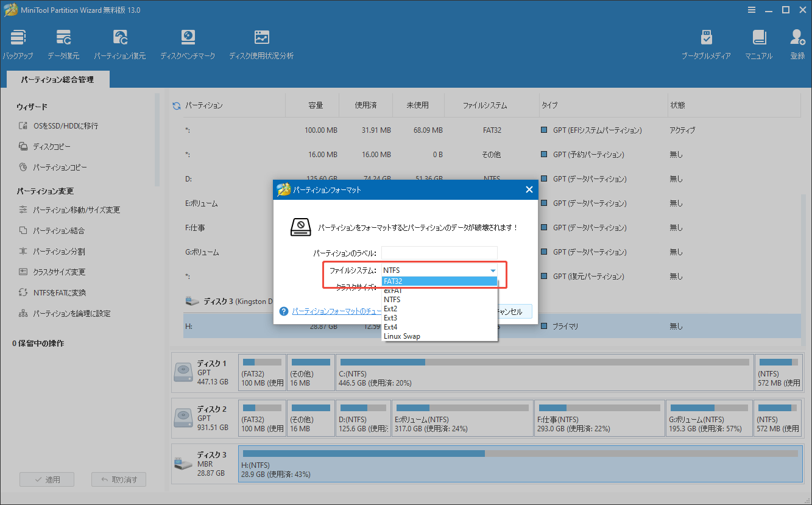
Task: Close the パーティションフォーマット dialog
Action: (529, 190)
